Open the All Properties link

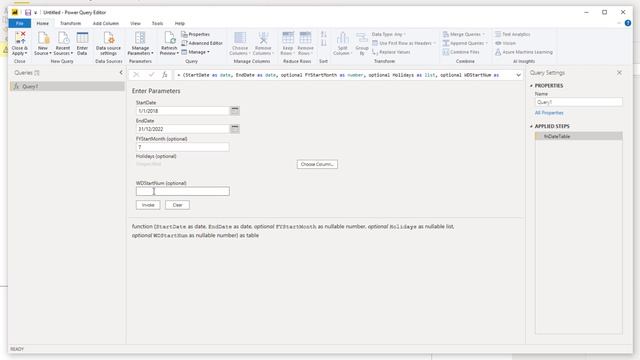pyautogui.click(x=549, y=113)
